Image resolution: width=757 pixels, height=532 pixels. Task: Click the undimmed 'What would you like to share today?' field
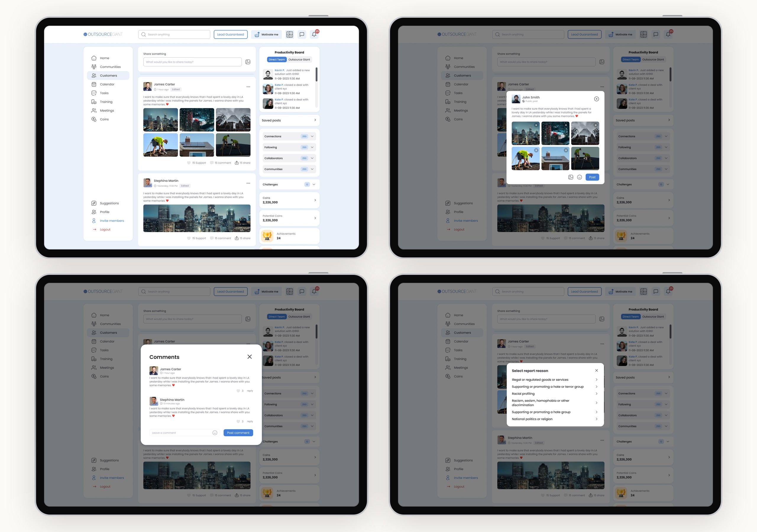[x=192, y=62]
